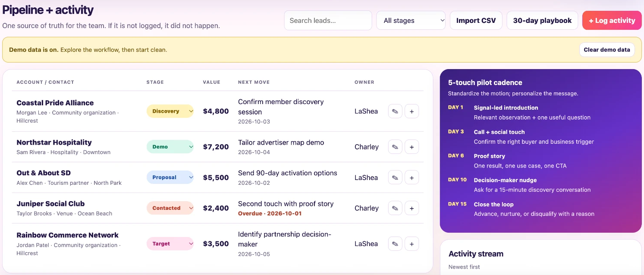Open the Demo stage dropdown
This screenshot has width=644, height=275.
coord(170,147)
